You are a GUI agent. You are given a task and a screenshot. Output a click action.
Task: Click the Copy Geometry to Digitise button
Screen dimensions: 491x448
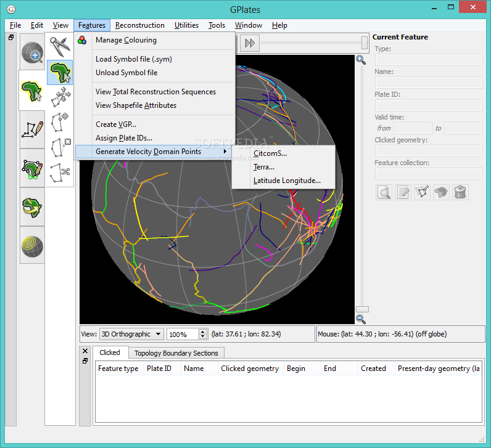pyautogui.click(x=422, y=192)
